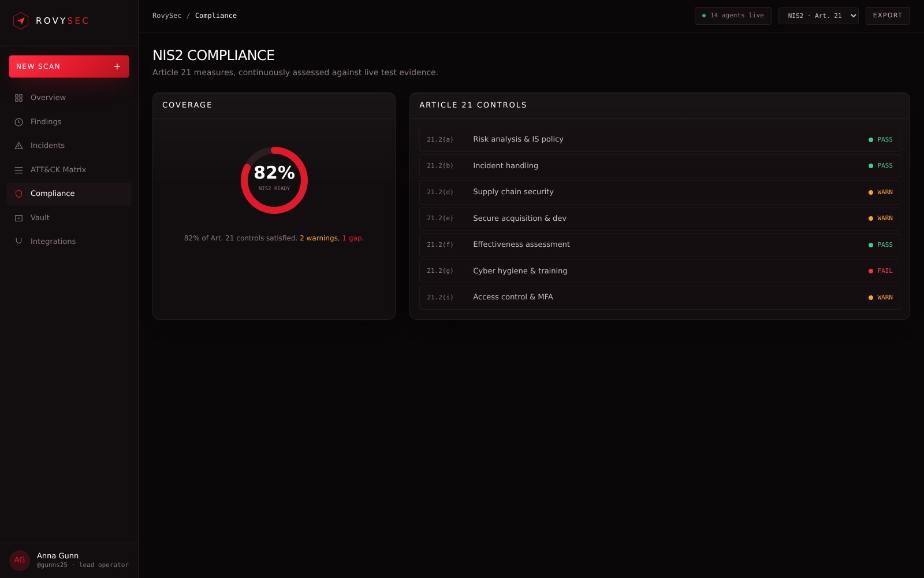Click the WARN status on Supply chain security
Image resolution: width=924 pixels, height=578 pixels.
(881, 192)
